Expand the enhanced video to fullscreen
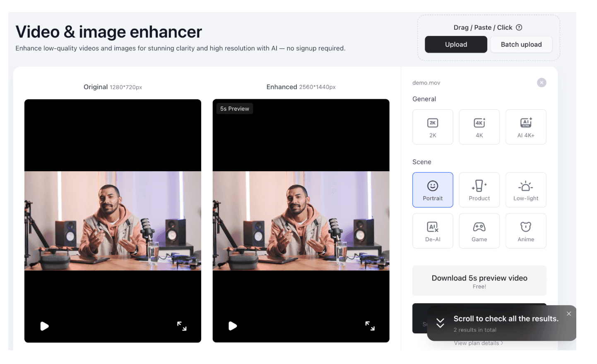This screenshot has width=597, height=364. (x=370, y=326)
